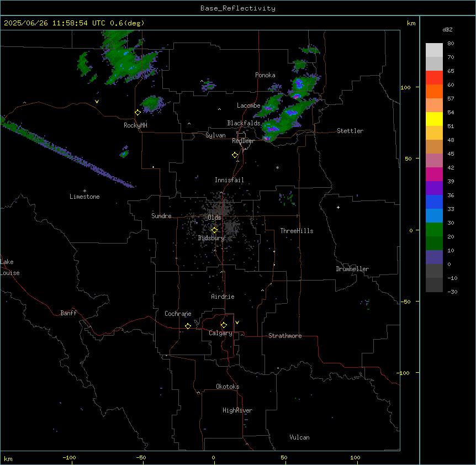The height and width of the screenshot is (465, 476).
Task: Pick the bright yellow swatch between 54 and 51
Action: click(434, 119)
